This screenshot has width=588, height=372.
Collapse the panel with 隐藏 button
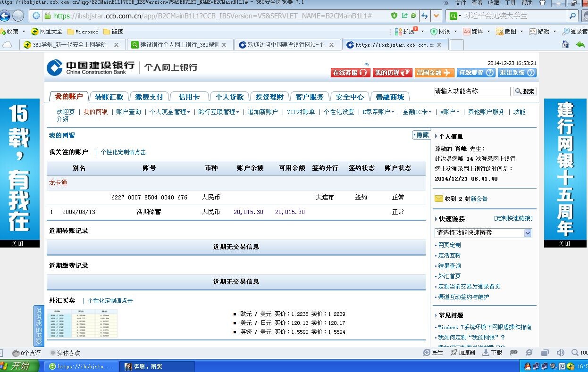[x=421, y=135]
